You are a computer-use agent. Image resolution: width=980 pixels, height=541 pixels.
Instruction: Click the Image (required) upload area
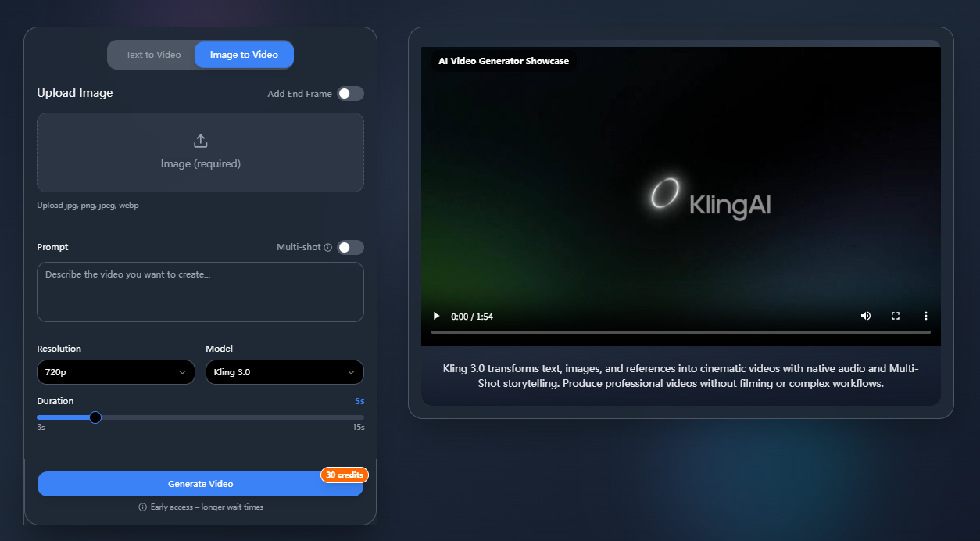tap(200, 152)
